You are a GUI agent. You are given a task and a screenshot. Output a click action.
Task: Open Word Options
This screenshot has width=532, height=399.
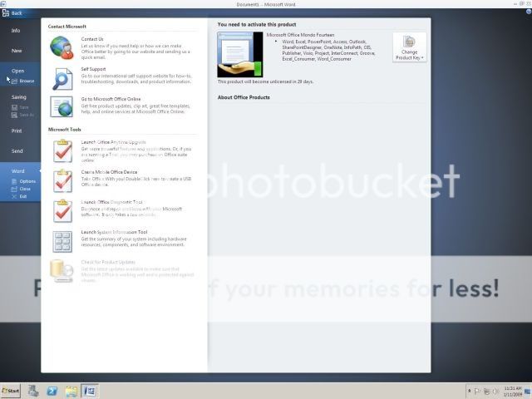click(x=23, y=181)
